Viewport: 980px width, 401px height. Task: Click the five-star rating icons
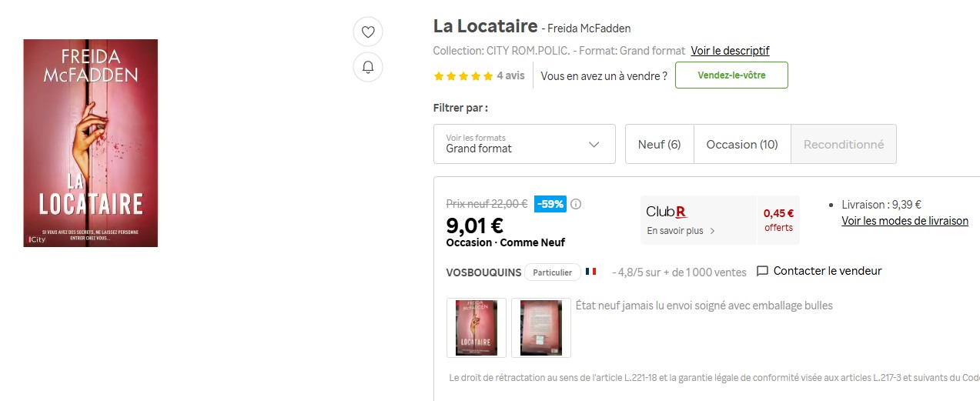click(x=463, y=76)
